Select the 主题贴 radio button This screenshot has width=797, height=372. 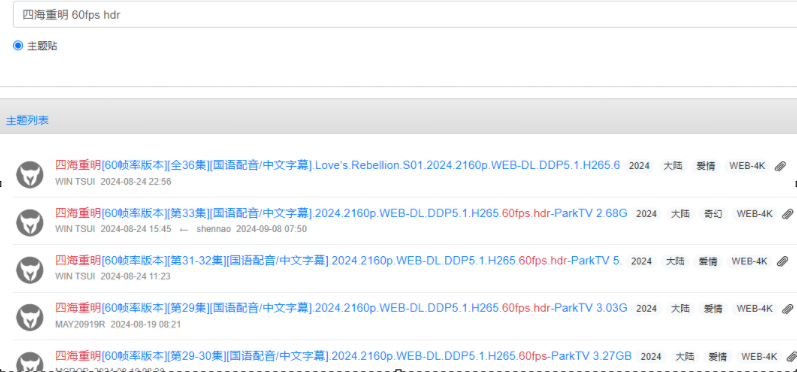(18, 46)
